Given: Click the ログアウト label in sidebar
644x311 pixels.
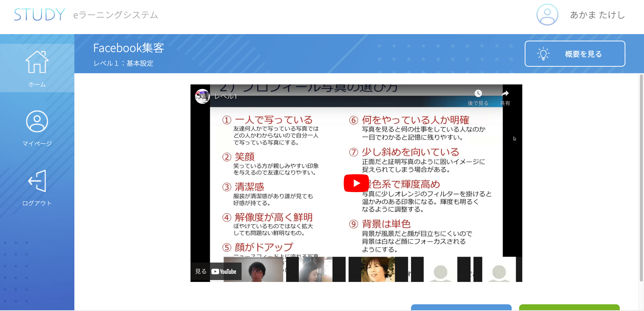Looking at the screenshot, I should 37,203.
